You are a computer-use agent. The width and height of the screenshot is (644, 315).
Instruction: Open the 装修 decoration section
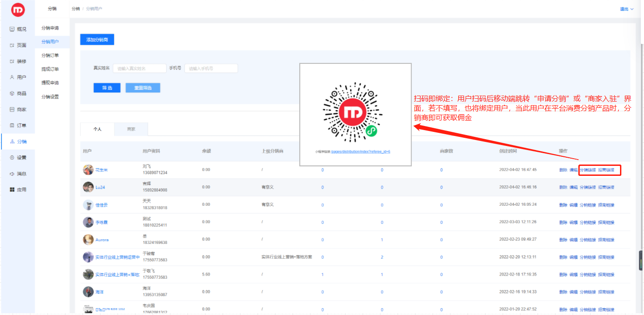point(18,61)
